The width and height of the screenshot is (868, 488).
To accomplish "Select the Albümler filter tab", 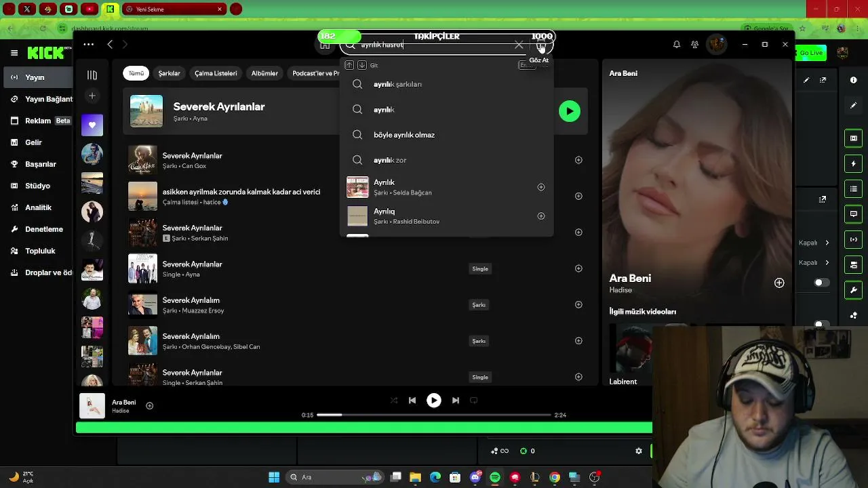I will pyautogui.click(x=264, y=73).
